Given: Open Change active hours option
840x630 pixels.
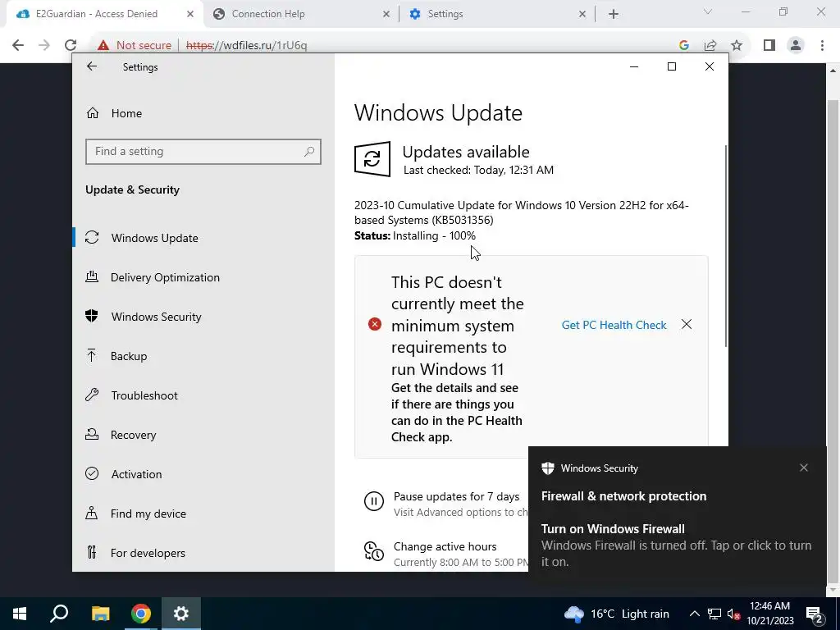Looking at the screenshot, I should 445,546.
